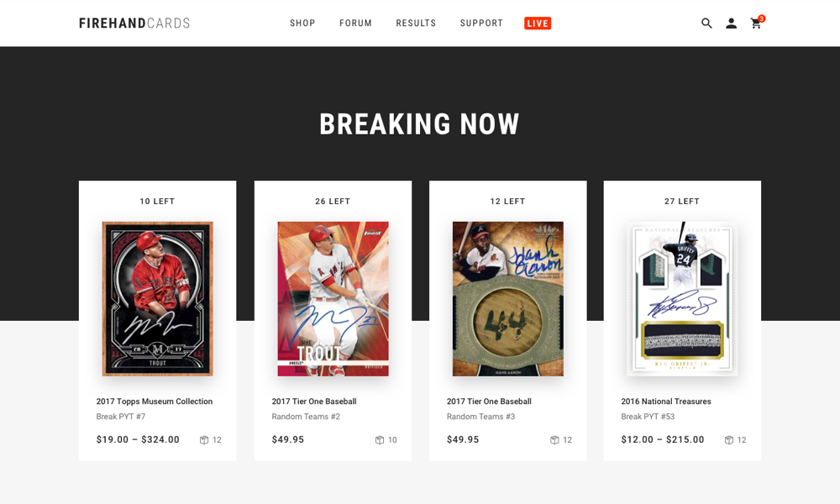This screenshot has width=840, height=504.
Task: Open the Shop menu item
Action: point(302,23)
